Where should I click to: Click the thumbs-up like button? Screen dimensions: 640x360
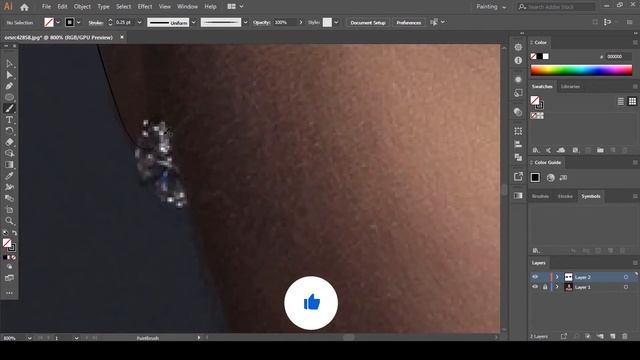(311, 303)
